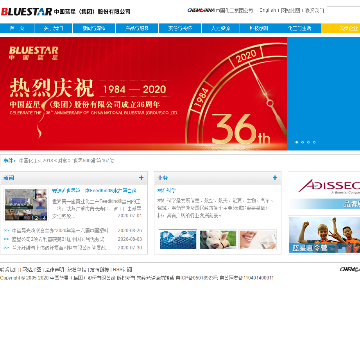
Task: Open the ChemChina logo link in header
Action: (x=200, y=10)
